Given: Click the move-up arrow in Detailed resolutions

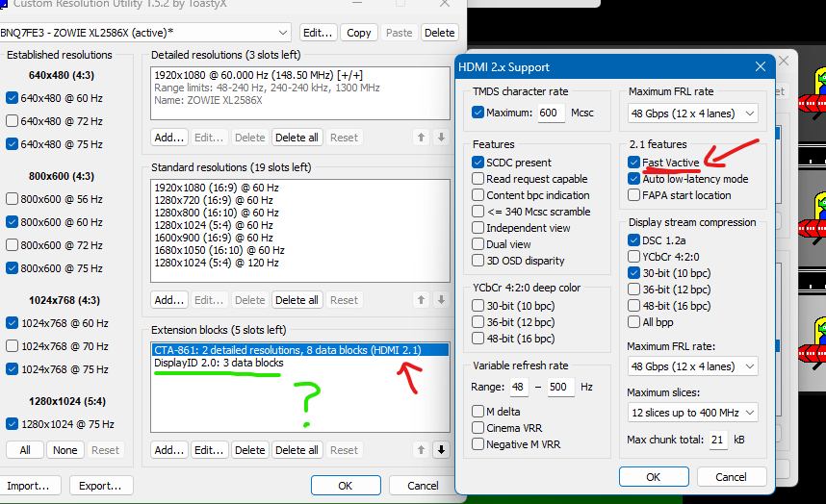Looking at the screenshot, I should 421,138.
